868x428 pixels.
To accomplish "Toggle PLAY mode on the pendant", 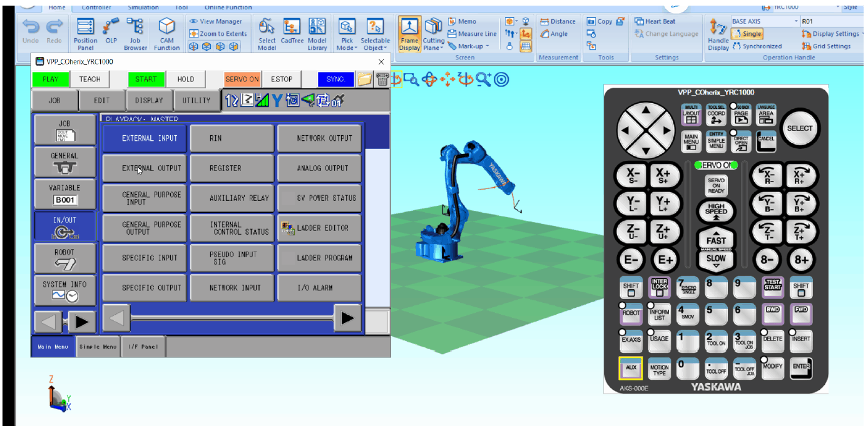I will click(x=51, y=79).
